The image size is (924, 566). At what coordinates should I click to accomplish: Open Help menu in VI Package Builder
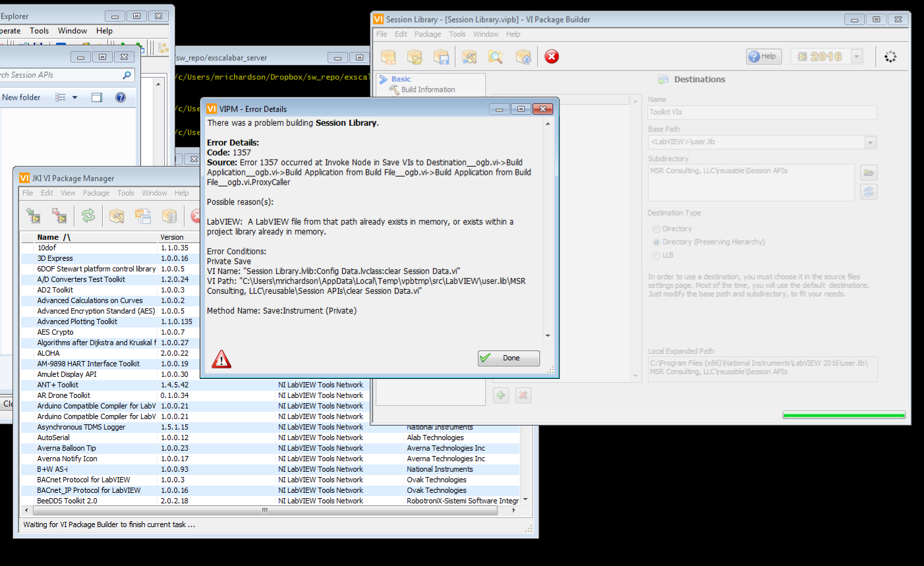click(513, 34)
